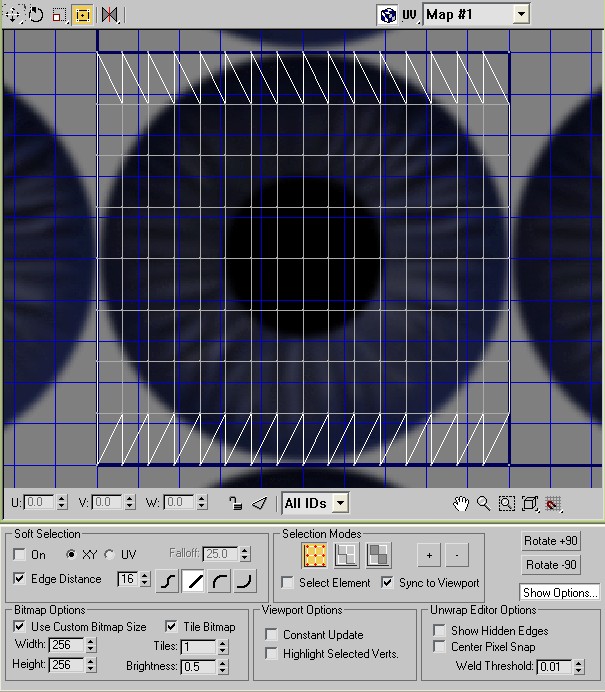Adjust the Edge Distance spinner

point(145,579)
